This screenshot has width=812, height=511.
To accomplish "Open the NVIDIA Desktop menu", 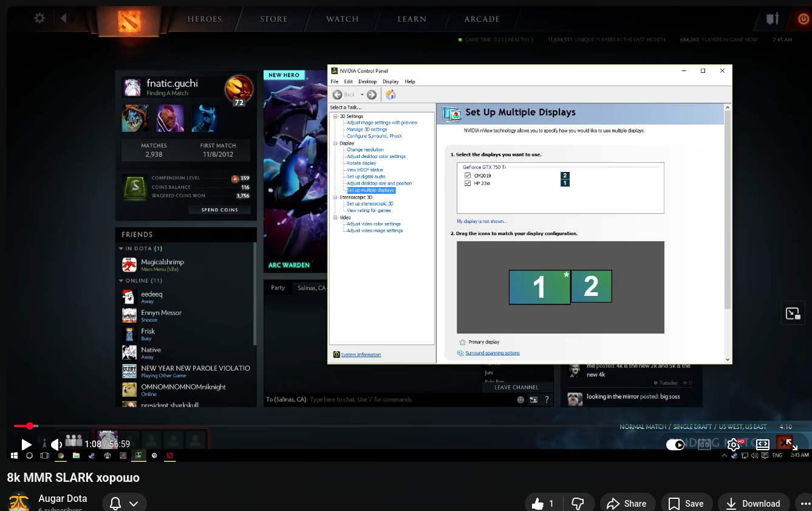I will pyautogui.click(x=367, y=81).
